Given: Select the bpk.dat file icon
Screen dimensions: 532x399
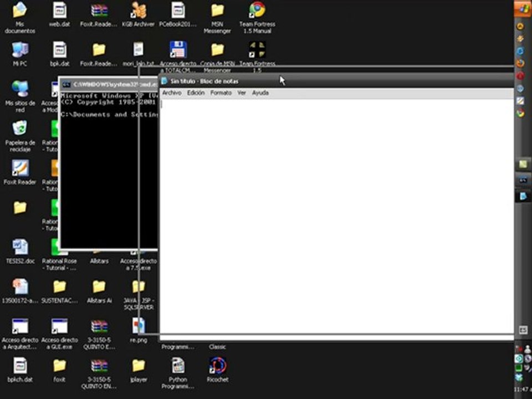Looking at the screenshot, I should (59, 54).
